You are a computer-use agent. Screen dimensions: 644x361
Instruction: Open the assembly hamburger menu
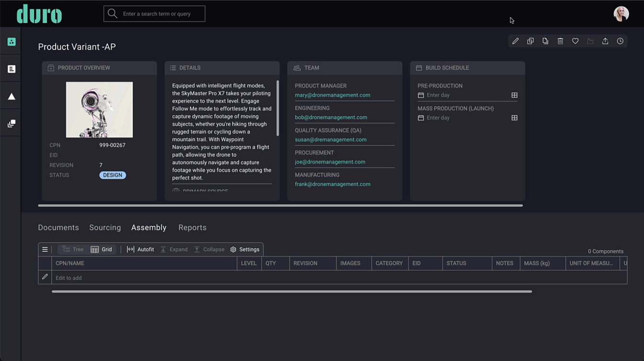pos(45,249)
